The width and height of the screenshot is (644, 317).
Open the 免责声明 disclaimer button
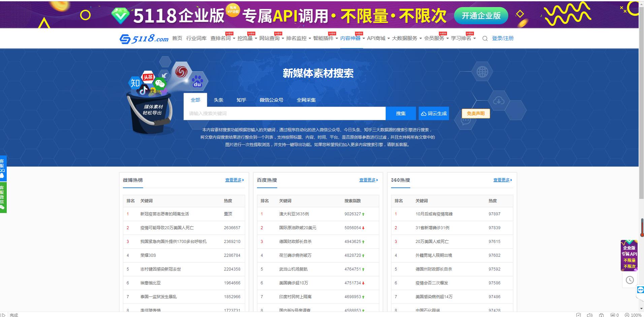point(476,113)
